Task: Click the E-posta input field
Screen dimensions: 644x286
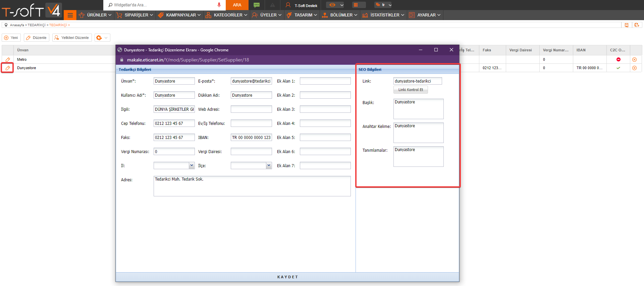Action: (x=251, y=81)
